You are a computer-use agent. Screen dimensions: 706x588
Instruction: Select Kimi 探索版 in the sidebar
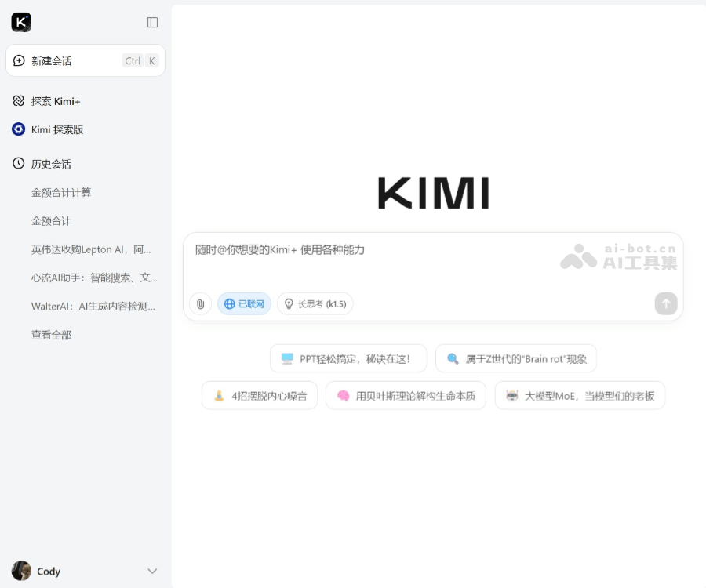point(56,129)
